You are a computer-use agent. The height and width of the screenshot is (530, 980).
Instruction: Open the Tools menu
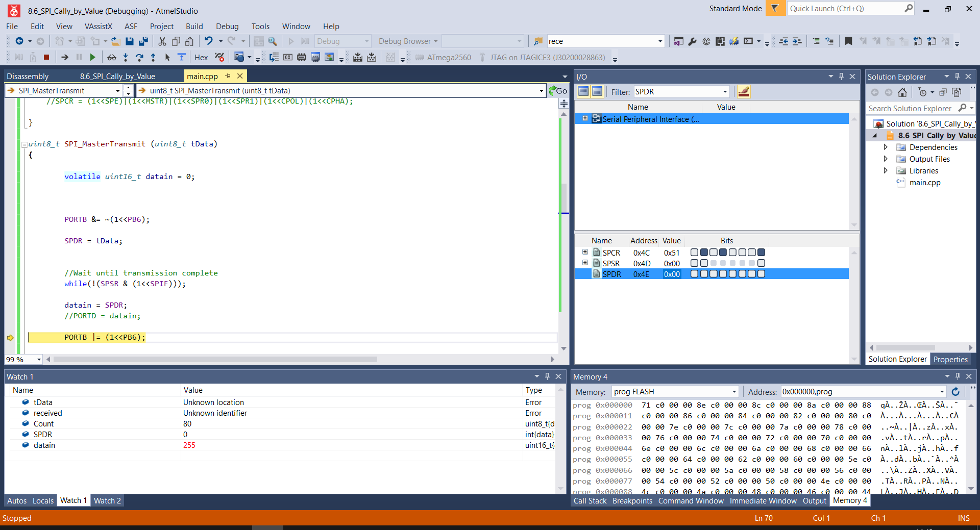tap(260, 27)
